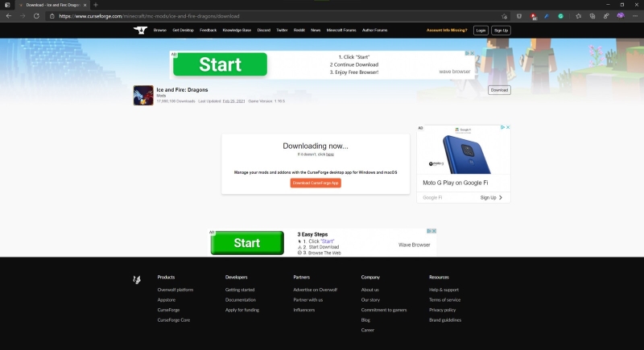Add this page to favorites star icon
Screen dimensions: 644x350
(x=505, y=16)
